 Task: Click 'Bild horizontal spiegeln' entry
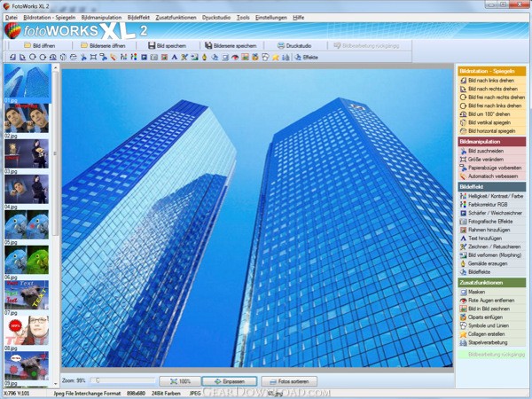[491, 131]
